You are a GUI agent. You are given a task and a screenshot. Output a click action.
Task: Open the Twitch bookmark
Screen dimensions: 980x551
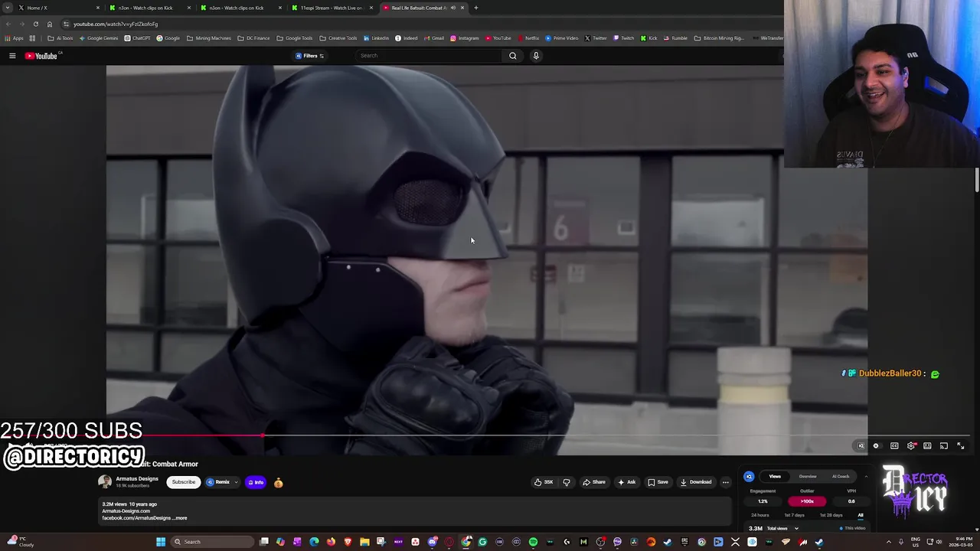point(624,38)
